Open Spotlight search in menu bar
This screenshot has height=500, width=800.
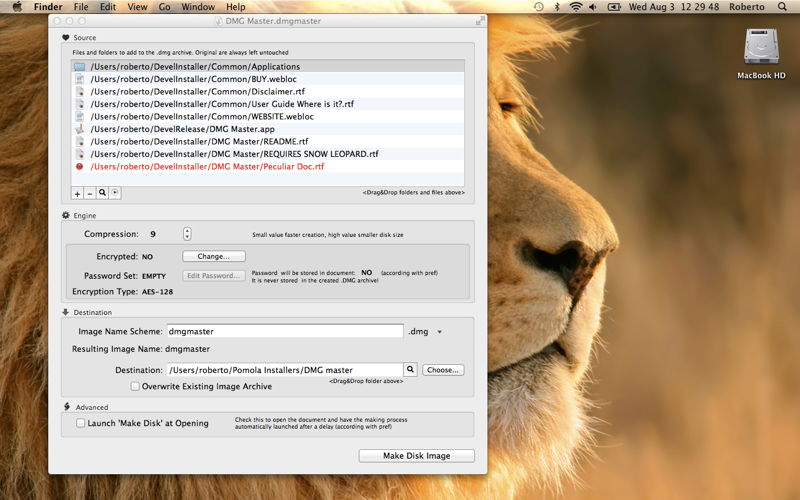click(782, 7)
